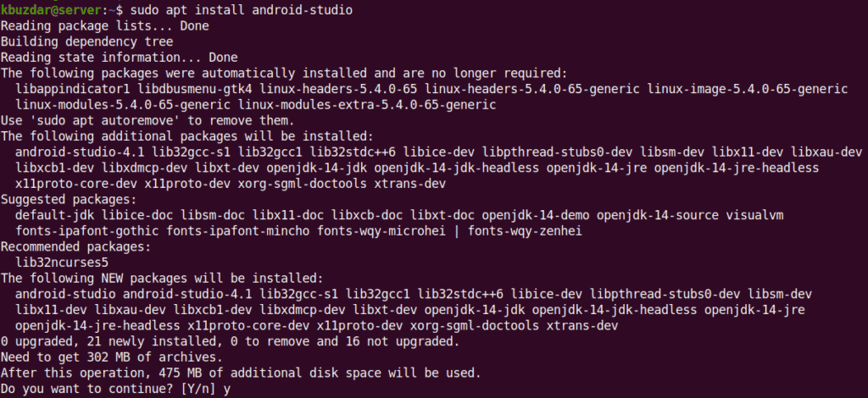Image resolution: width=868 pixels, height=398 pixels.
Task: Click the [Y/n] continue prompt
Action: 199,390
